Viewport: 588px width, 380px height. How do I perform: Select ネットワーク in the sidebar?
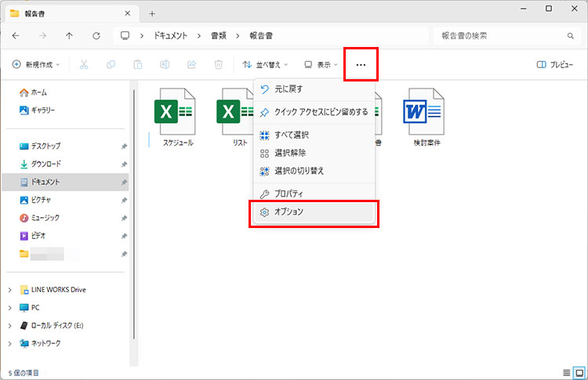(x=40, y=343)
